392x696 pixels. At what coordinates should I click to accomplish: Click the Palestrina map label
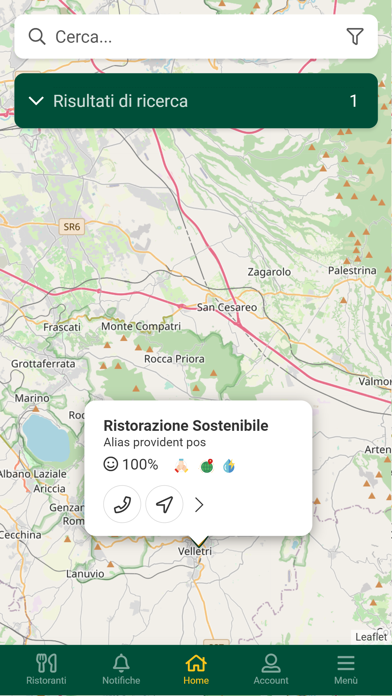352,270
